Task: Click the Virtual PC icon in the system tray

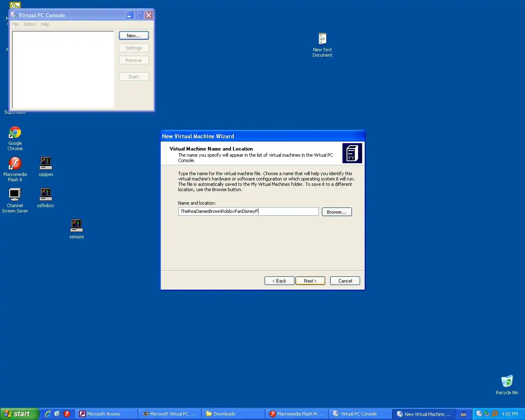Action: 479,414
